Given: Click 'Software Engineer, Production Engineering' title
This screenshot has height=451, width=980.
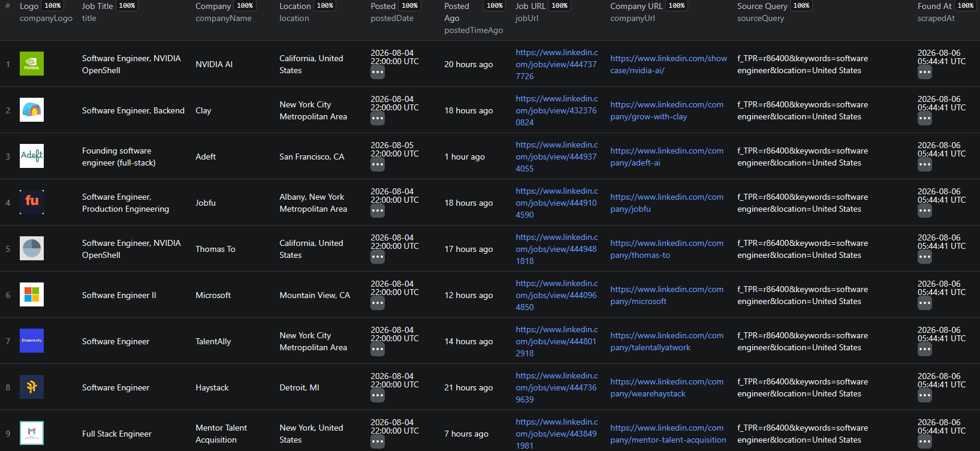Looking at the screenshot, I should tap(125, 203).
